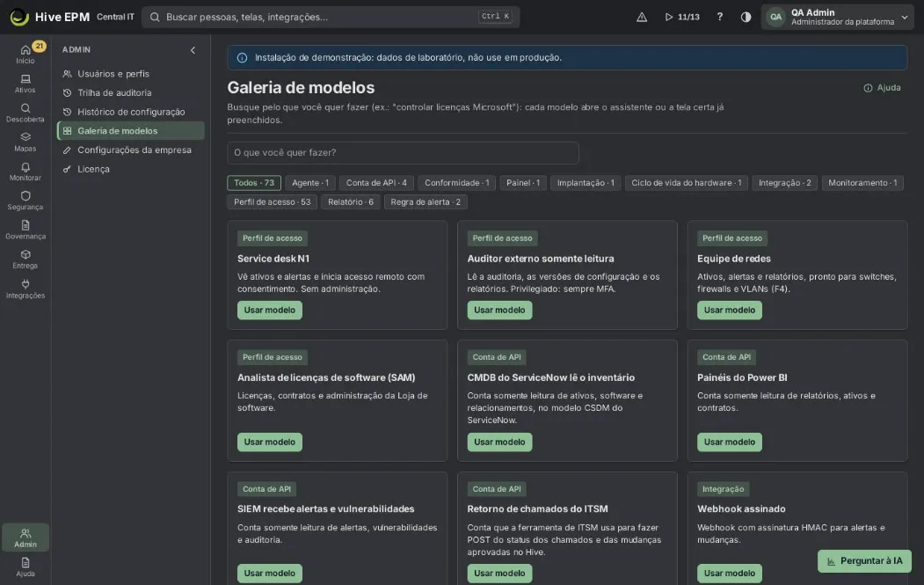Open the 11/13 play progress indicator

(x=682, y=17)
